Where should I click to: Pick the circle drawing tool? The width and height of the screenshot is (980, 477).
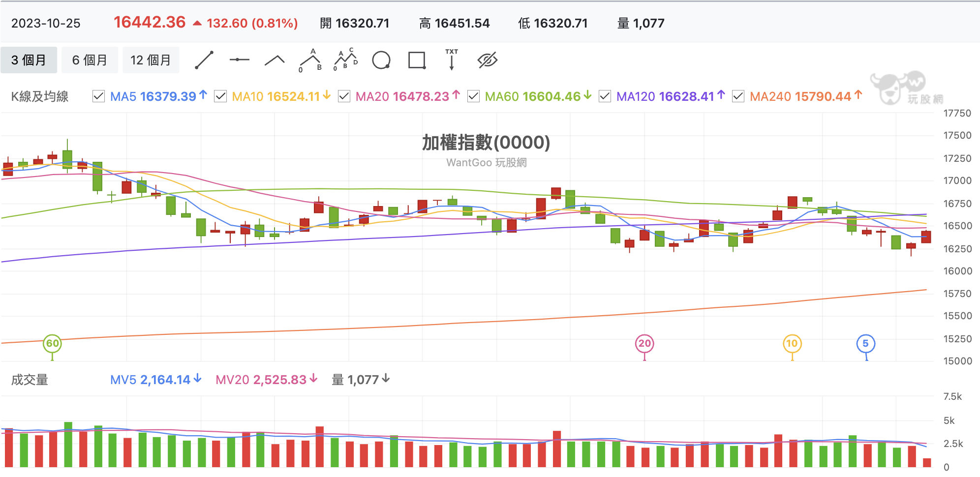coord(381,60)
